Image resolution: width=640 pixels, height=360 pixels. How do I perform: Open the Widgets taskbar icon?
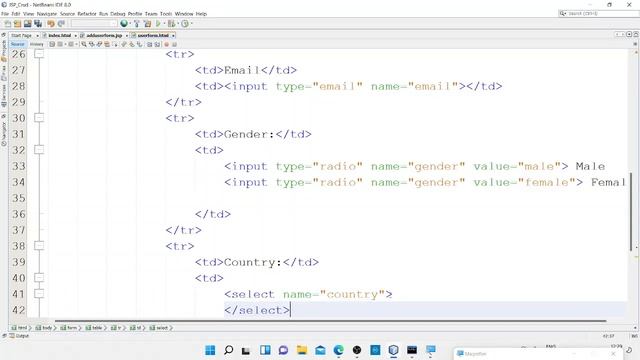tap(265, 350)
